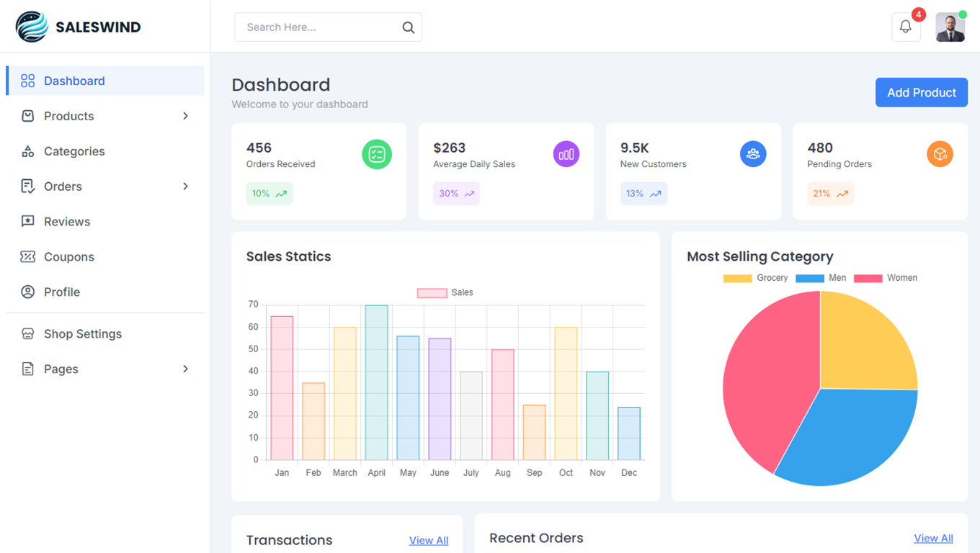Toggle the blue Men legend swatch
The height and width of the screenshot is (553, 980).
tap(809, 278)
